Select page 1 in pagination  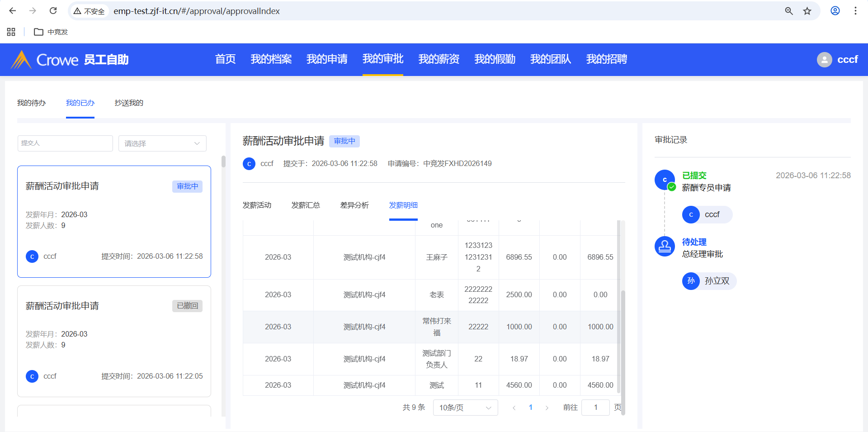[x=530, y=408]
